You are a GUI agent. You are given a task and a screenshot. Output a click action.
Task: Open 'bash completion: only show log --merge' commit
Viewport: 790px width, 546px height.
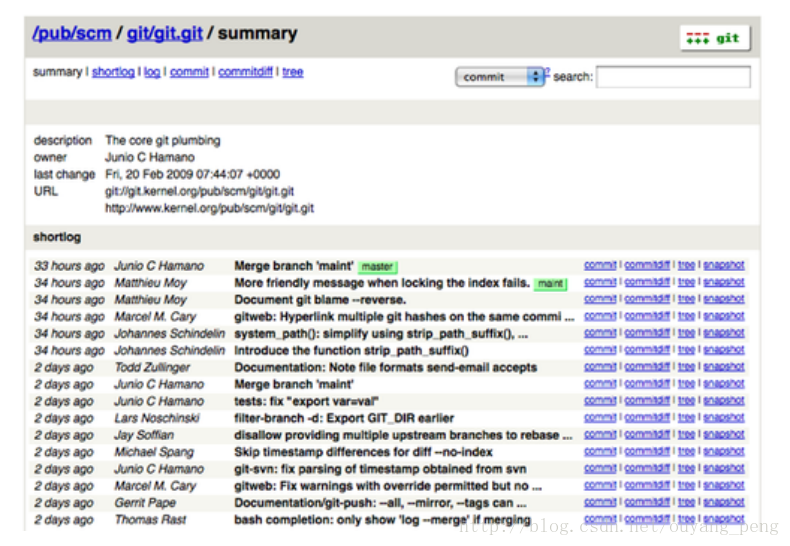pos(382,520)
